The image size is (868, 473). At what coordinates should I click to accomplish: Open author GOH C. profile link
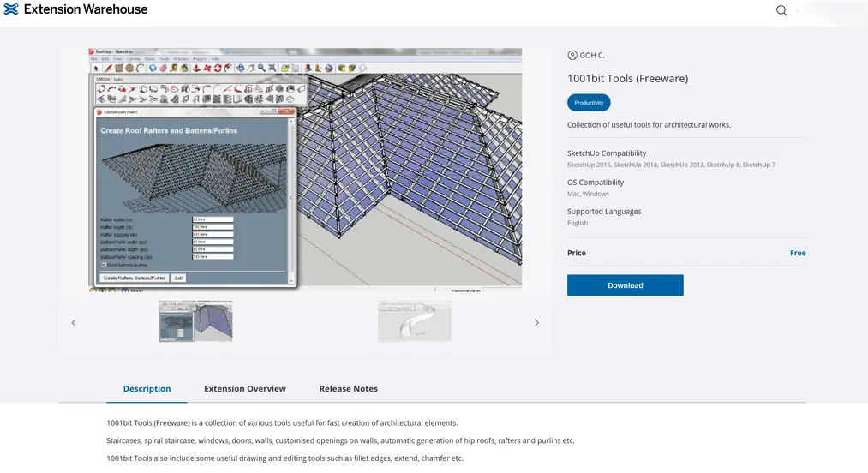click(x=586, y=55)
